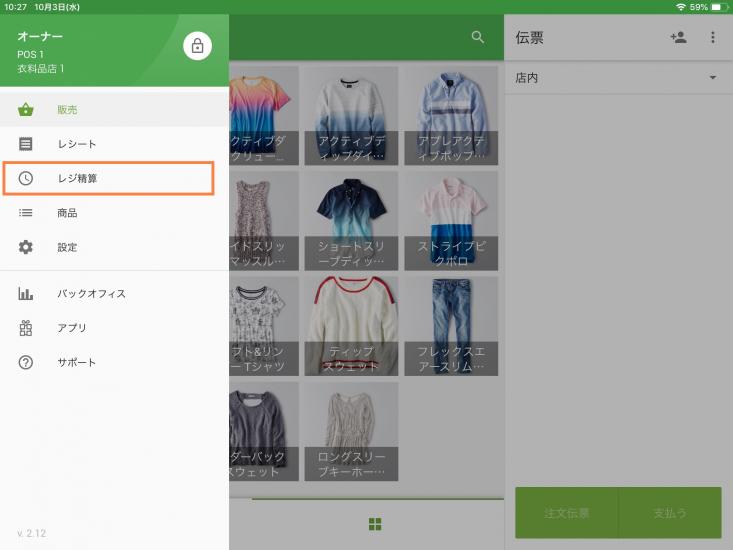Screen dimensions: 733x550
Task: Click the shopping basket 販売 icon
Action: [x=26, y=110]
